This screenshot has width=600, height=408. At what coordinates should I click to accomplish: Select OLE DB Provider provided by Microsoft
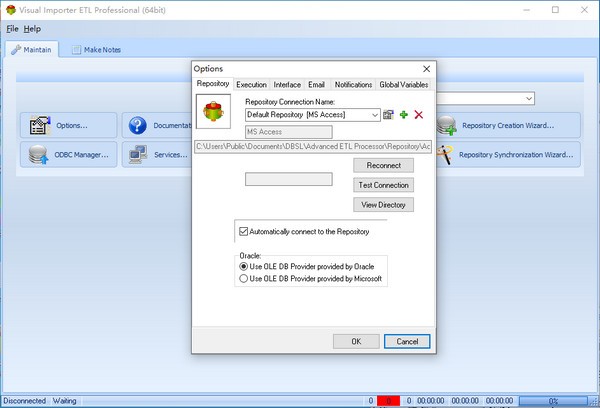click(243, 280)
